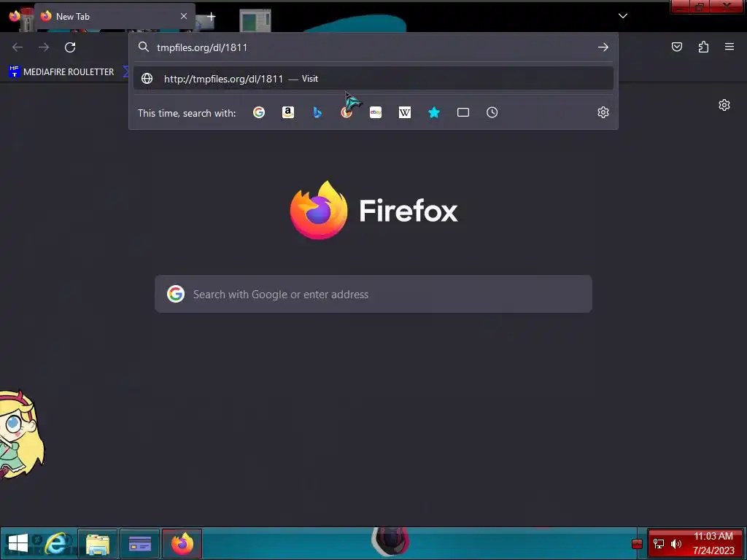Click the Search with Google input box
747x560 pixels.
(373, 294)
